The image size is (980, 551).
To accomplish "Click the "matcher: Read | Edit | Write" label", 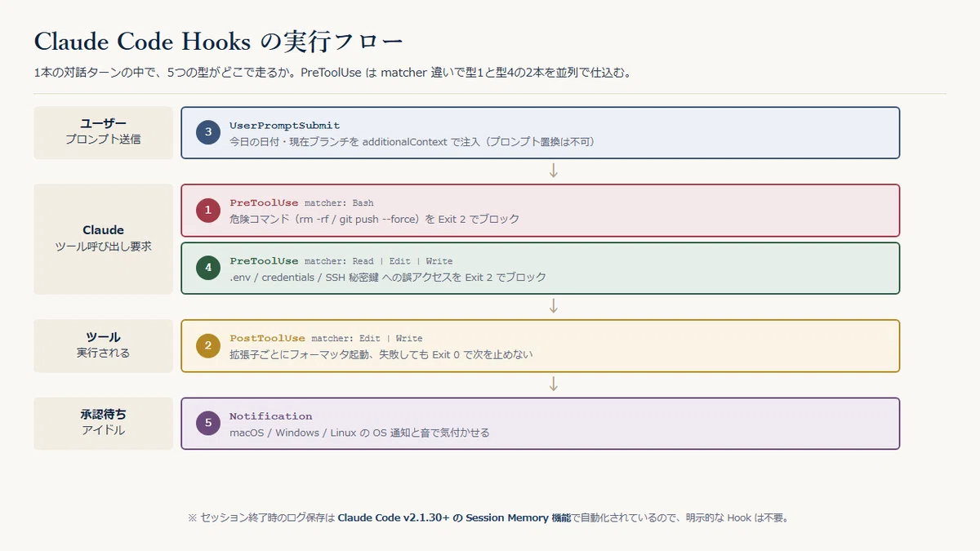I will pyautogui.click(x=378, y=261).
